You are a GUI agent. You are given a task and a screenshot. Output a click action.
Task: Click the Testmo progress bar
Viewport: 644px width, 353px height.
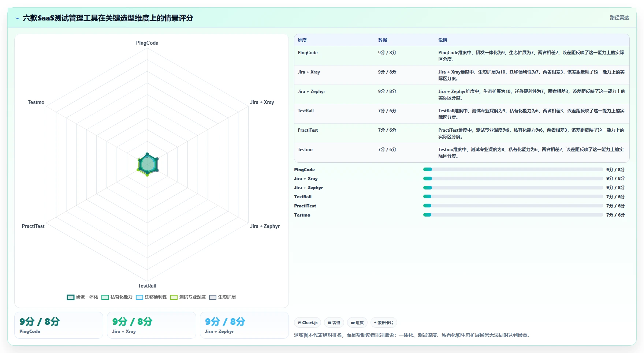[x=513, y=215]
